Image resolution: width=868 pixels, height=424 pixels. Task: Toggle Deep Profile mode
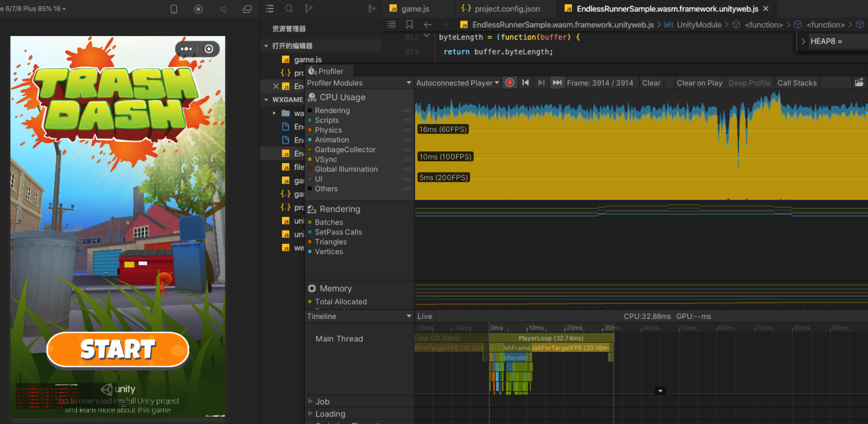tap(750, 83)
